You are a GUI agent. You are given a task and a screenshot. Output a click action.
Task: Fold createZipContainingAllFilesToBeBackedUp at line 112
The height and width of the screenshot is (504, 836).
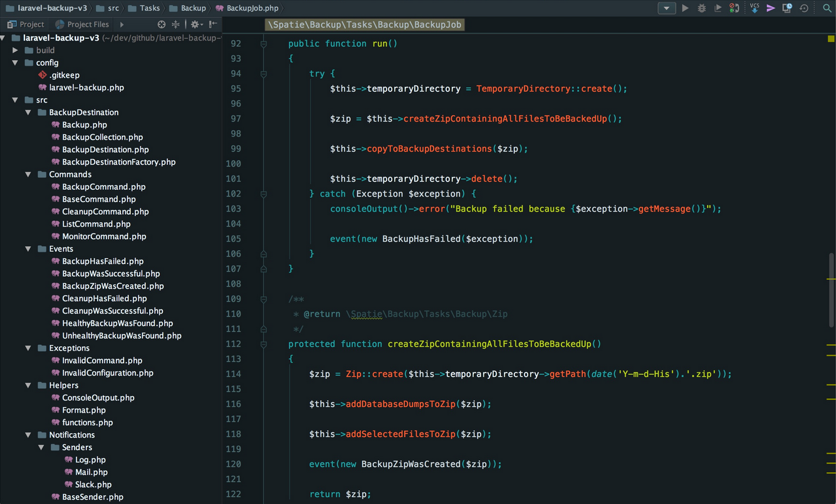(264, 344)
